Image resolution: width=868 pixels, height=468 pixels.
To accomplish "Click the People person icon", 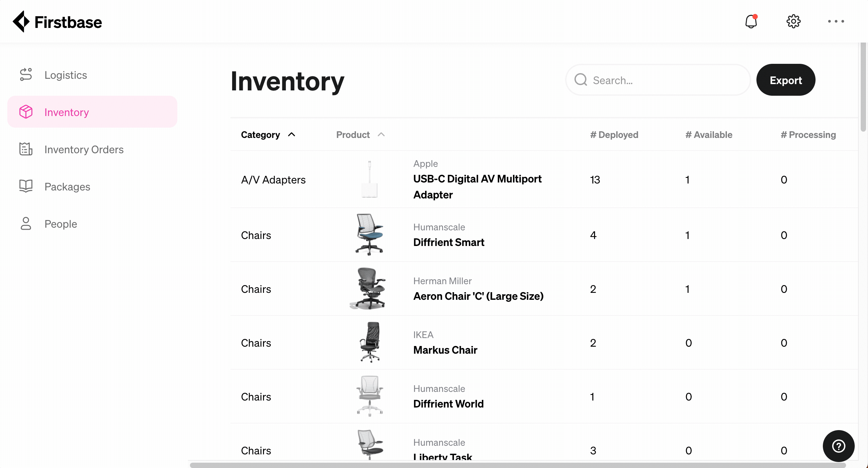I will [26, 224].
